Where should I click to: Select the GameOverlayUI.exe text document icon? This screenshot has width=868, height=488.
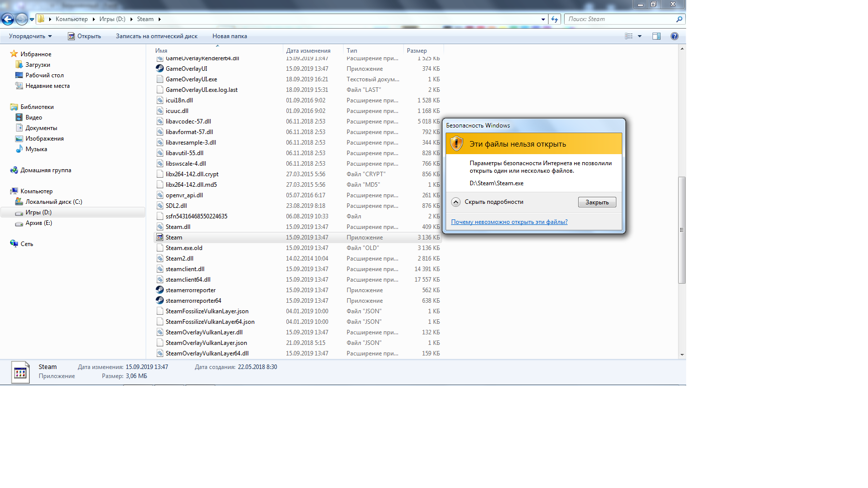click(x=160, y=79)
